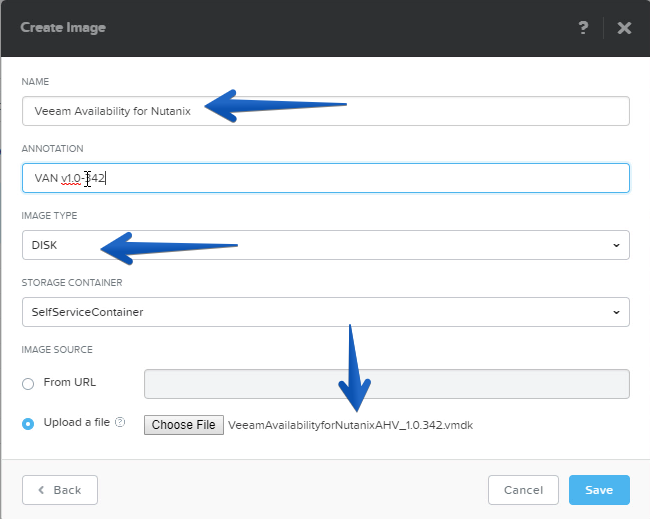Click the Name input field
This screenshot has width=650, height=519.
[326, 111]
